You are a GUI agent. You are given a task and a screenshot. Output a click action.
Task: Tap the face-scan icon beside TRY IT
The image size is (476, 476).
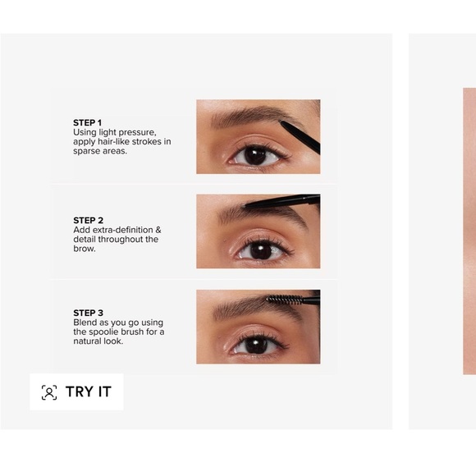49,392
